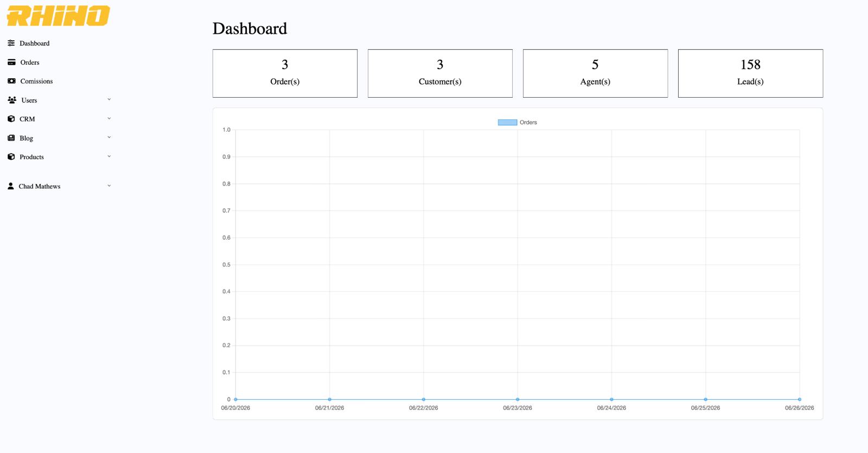Open the Comissions page
This screenshot has height=453, width=868.
point(36,81)
